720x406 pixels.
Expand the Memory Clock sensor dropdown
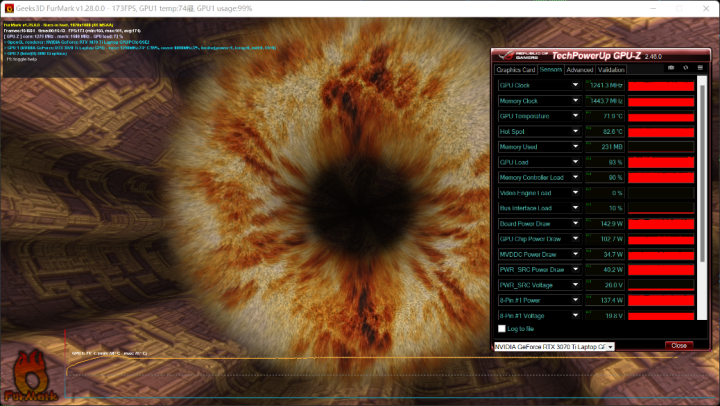(575, 101)
